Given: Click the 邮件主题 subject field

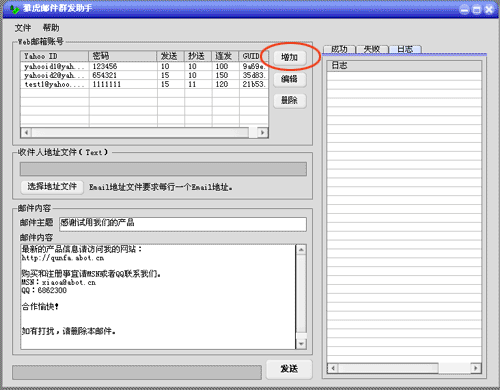Looking at the screenshot, I should [183, 224].
